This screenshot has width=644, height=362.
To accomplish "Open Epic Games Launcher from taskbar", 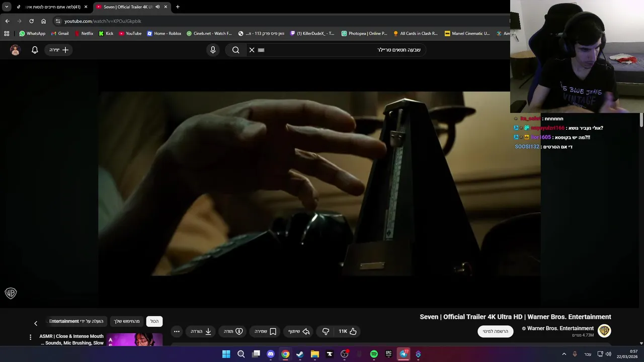I will pos(388,354).
